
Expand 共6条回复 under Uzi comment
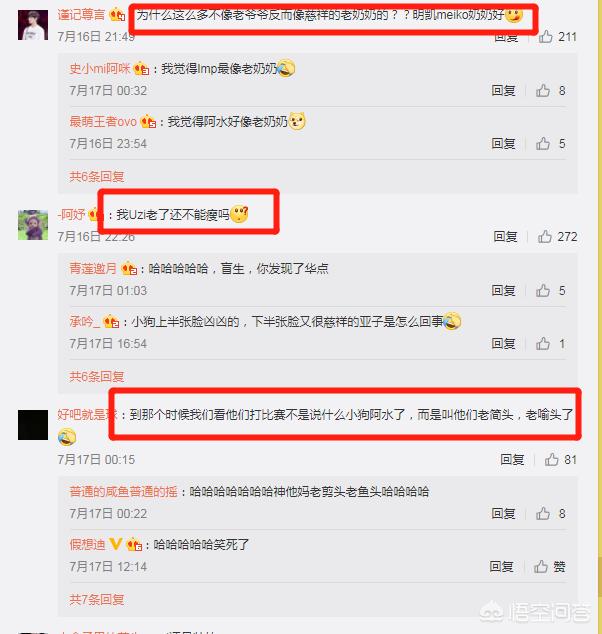click(x=97, y=376)
